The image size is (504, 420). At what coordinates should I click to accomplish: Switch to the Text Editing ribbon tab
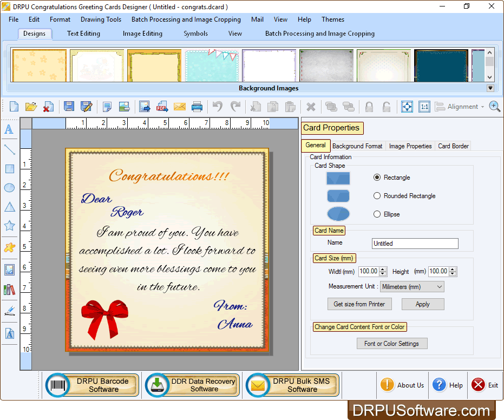tap(83, 34)
